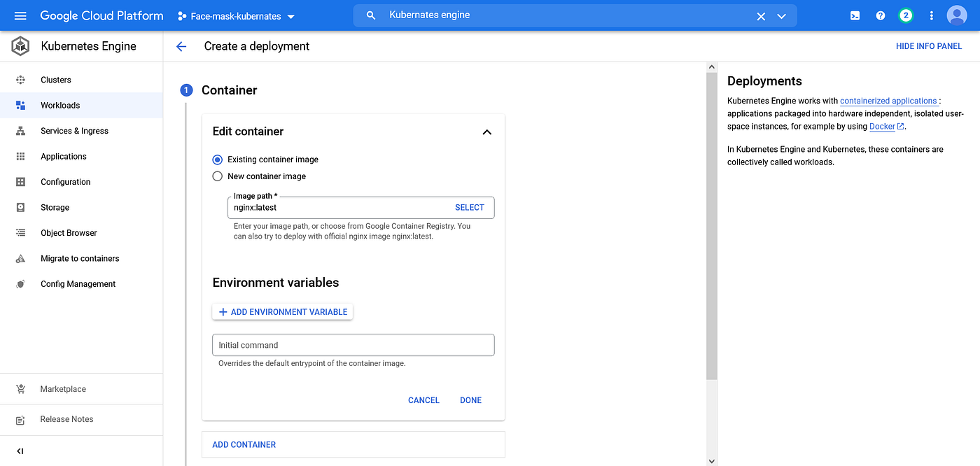
Task: Click the Storage sidebar icon
Action: point(20,207)
